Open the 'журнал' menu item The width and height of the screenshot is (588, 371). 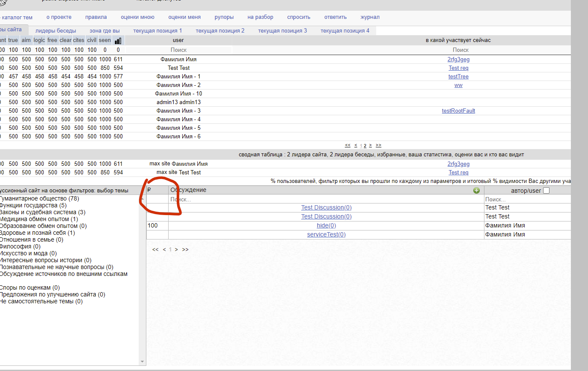click(370, 17)
